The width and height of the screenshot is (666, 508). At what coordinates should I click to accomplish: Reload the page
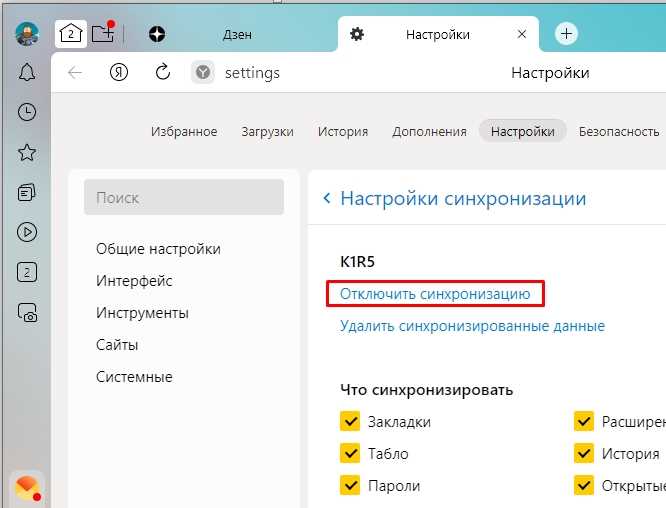click(163, 72)
